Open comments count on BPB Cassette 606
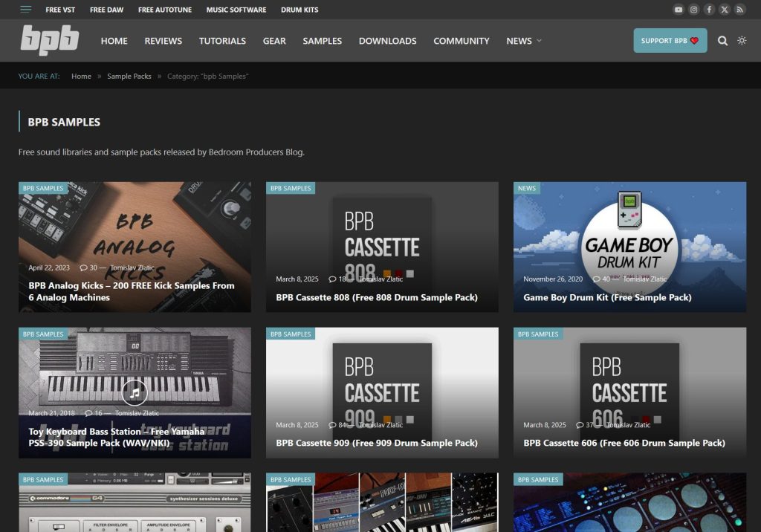761x532 pixels. (x=585, y=425)
